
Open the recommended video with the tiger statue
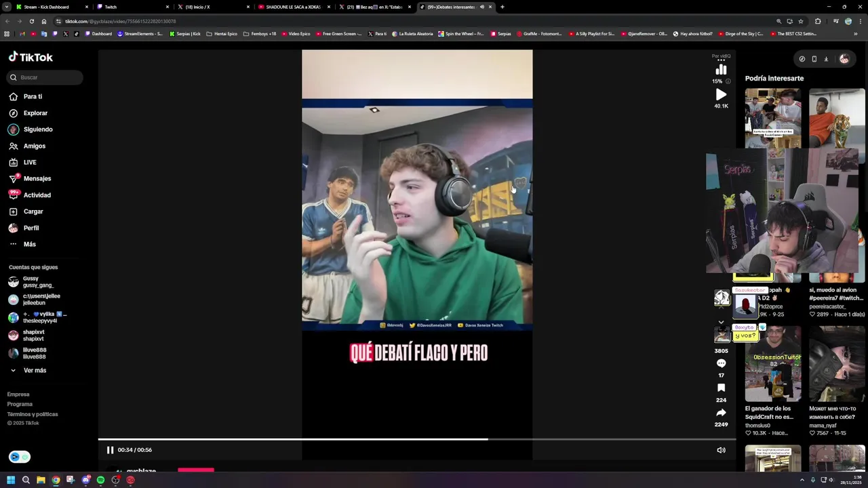[837, 119]
